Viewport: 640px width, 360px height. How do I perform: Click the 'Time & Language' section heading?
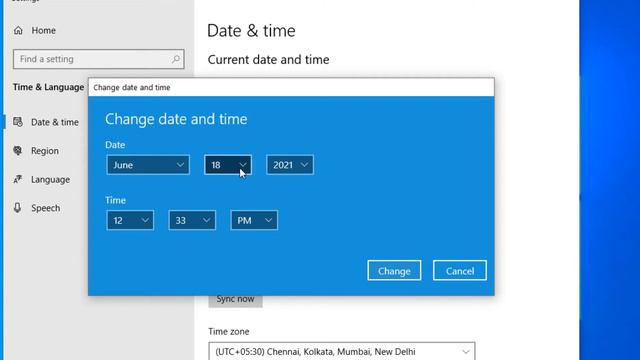tap(48, 87)
